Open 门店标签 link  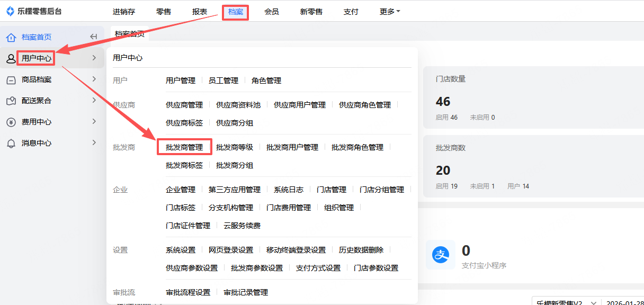tap(181, 208)
